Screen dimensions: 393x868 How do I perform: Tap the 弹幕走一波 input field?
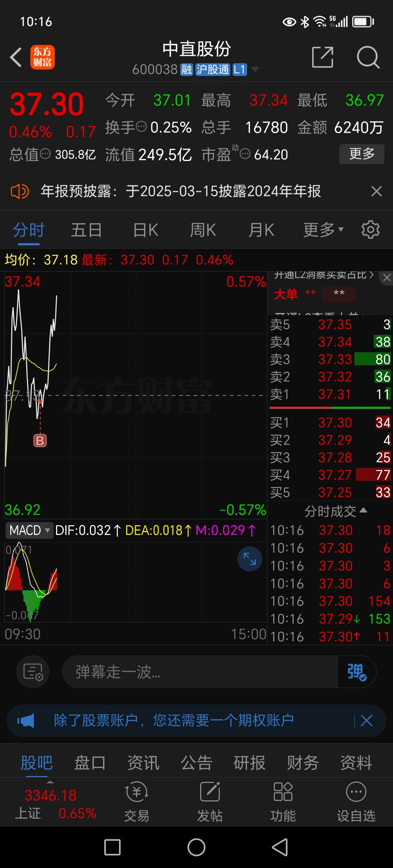click(x=200, y=672)
